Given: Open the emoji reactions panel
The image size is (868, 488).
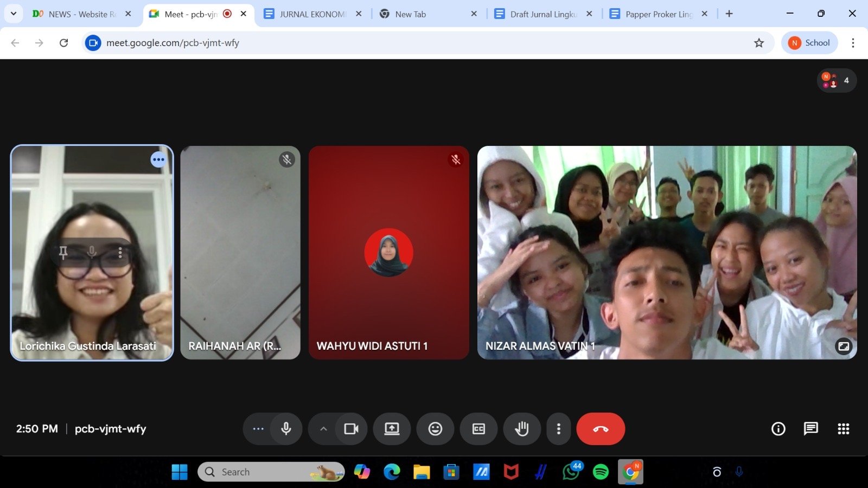Looking at the screenshot, I should (435, 429).
